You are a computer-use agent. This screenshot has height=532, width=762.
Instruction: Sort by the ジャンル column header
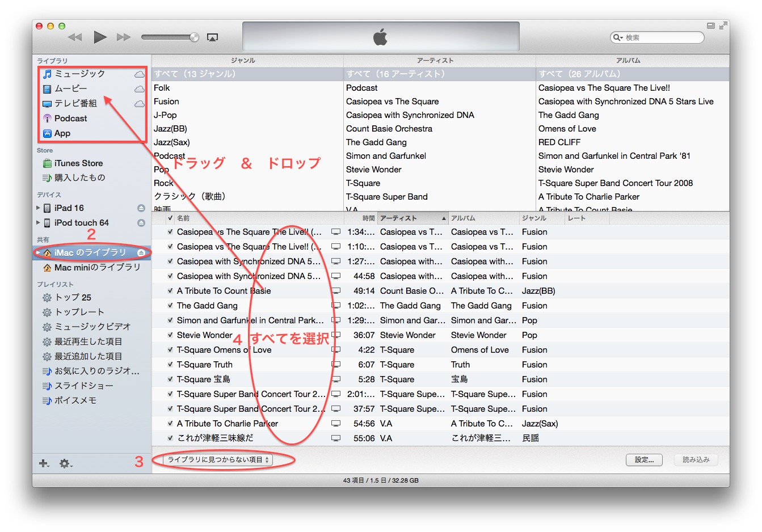tap(542, 218)
